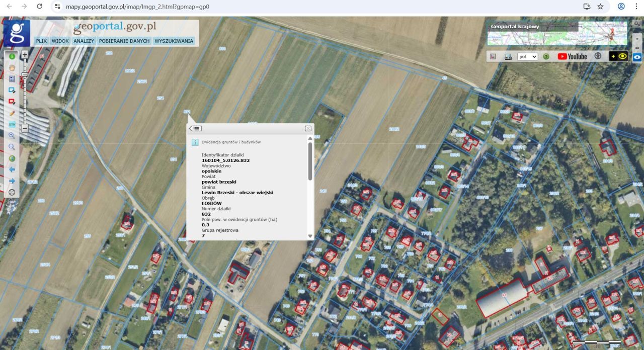Reload the page in browser

tap(40, 7)
